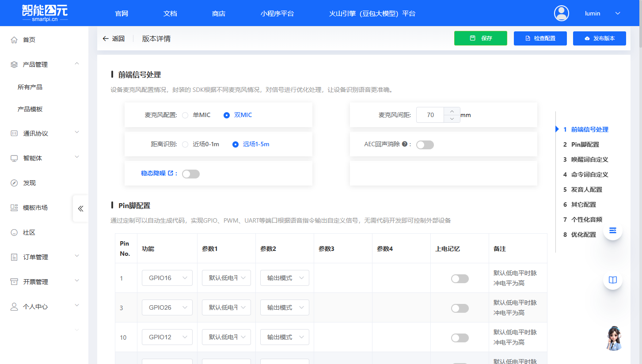This screenshot has height=364, width=642.
Task: Increase 麦克风间距 with the up stepper
Action: [452, 111]
